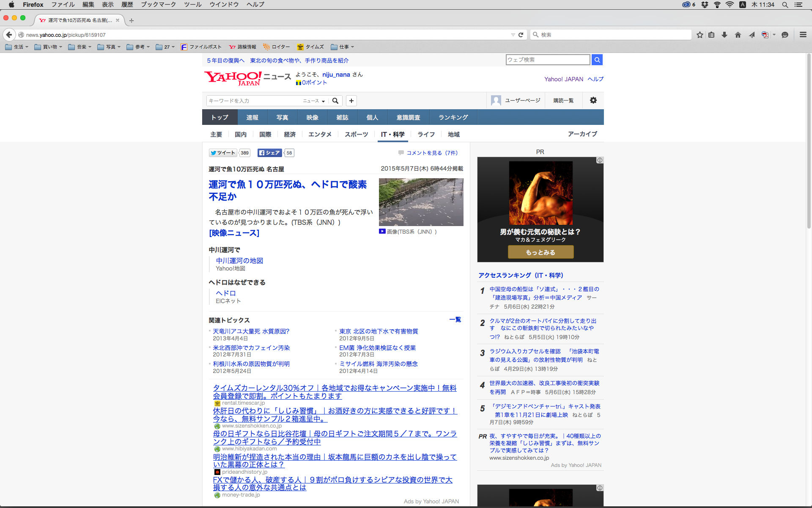Expand URL bar history dropdown arrow
The height and width of the screenshot is (508, 812).
[513, 35]
